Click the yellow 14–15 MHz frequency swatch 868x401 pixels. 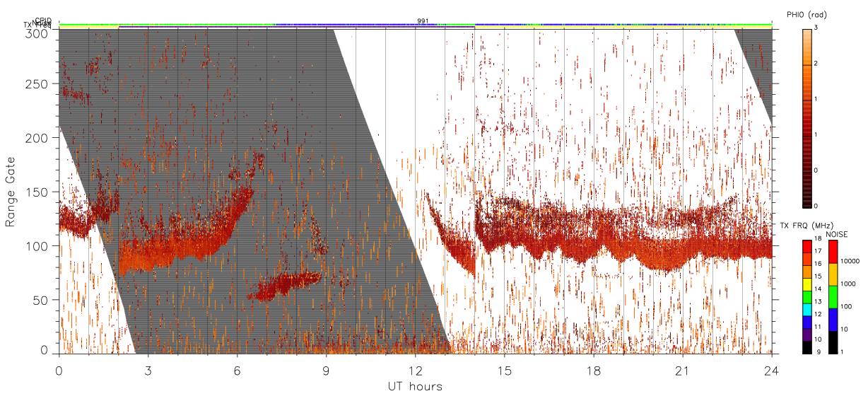pos(807,284)
